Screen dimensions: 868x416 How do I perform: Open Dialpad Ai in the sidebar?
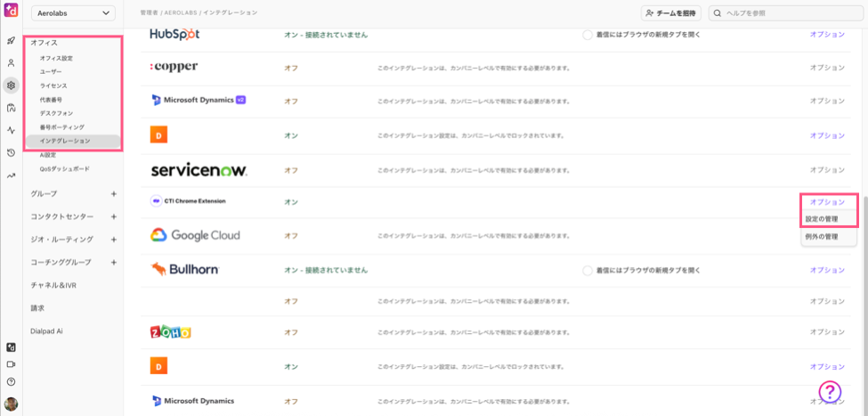[46, 330]
